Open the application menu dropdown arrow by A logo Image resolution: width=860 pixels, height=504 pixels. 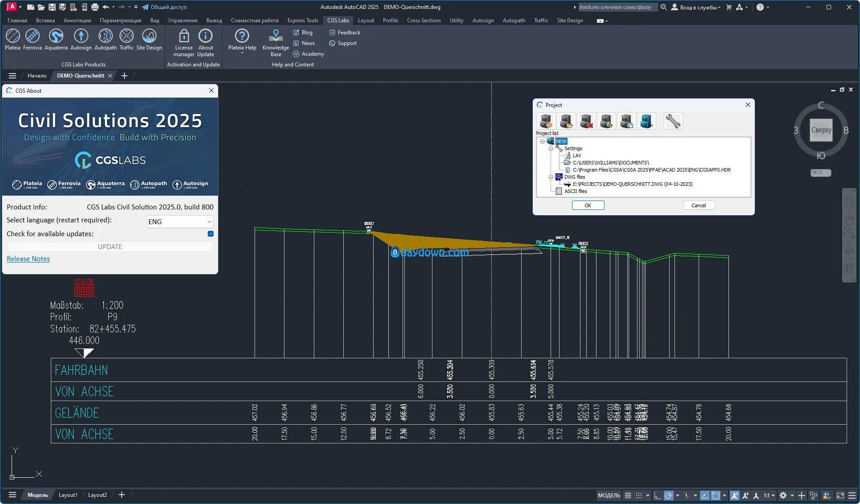20,7
